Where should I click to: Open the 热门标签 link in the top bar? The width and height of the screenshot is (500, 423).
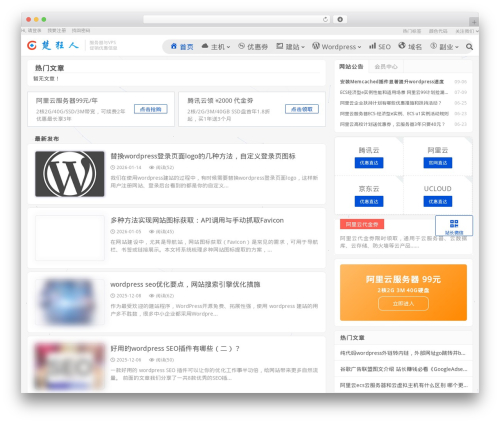(412, 31)
